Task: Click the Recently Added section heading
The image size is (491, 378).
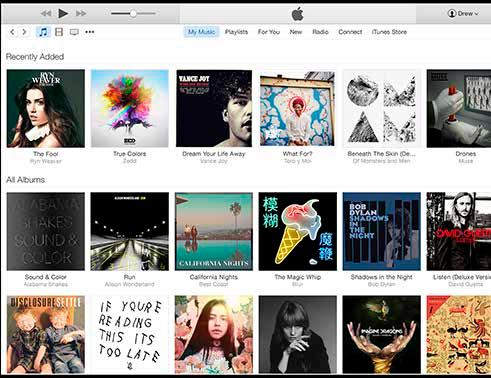Action: [x=35, y=57]
